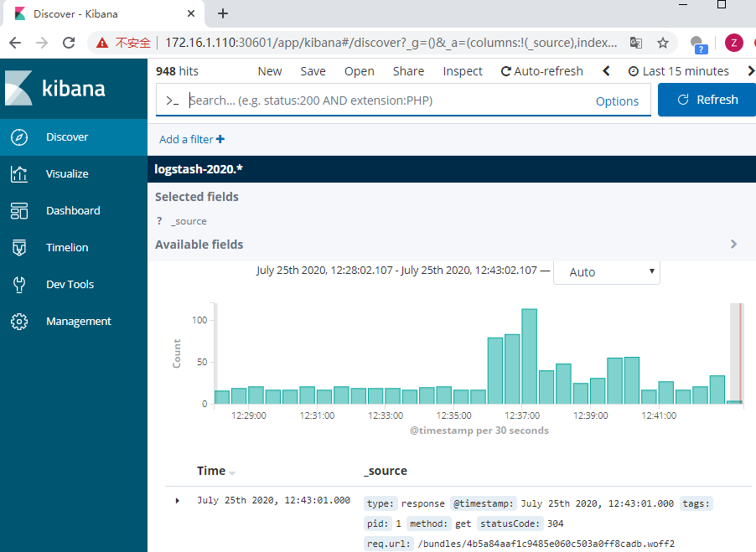This screenshot has height=552, width=756.
Task: Open a new browser tab
Action: point(223,13)
